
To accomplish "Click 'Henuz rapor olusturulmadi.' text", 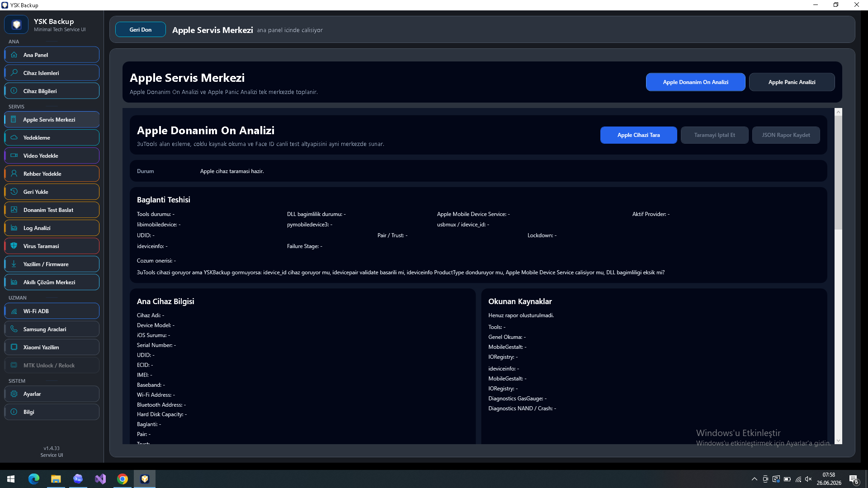I will [521, 315].
